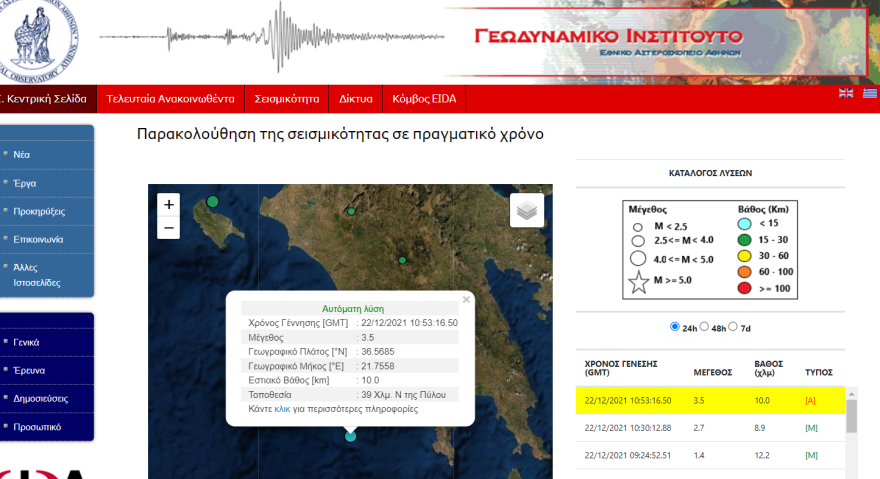Open Άλλες Ιστοσελίδες sidebar link
880x479 pixels.
click(x=36, y=275)
